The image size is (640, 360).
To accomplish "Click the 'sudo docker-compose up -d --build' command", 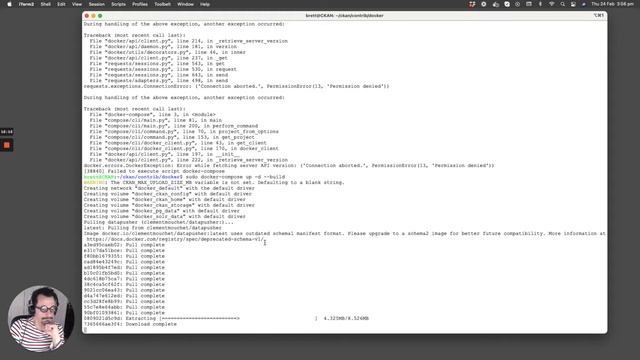I will point(235,177).
